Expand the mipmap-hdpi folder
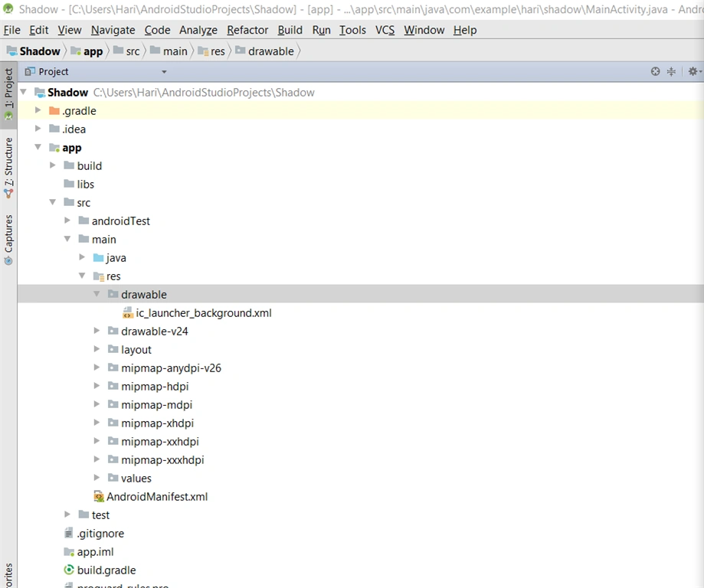The width and height of the screenshot is (704, 588). pos(97,386)
